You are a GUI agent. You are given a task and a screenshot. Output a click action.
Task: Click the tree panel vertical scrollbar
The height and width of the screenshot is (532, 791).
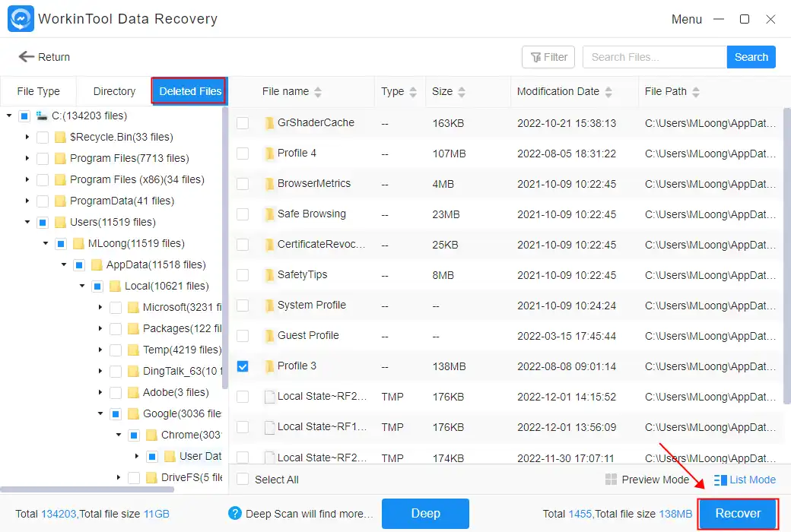pos(225,248)
